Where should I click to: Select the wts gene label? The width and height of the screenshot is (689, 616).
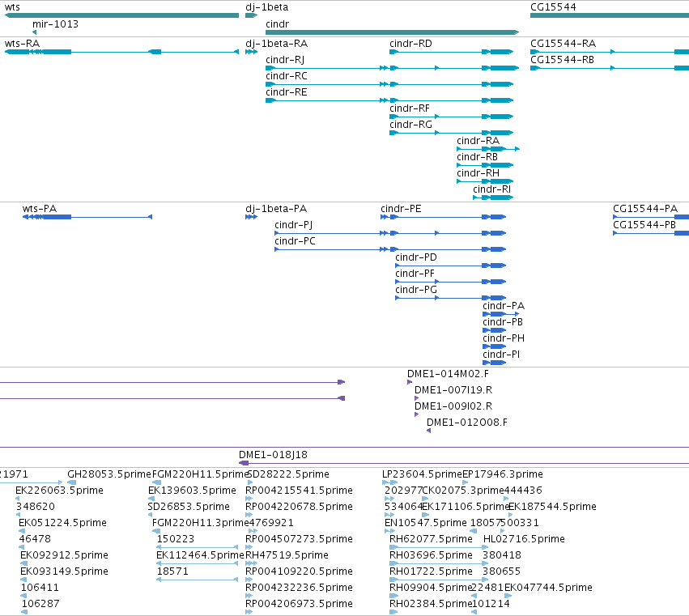click(x=12, y=7)
